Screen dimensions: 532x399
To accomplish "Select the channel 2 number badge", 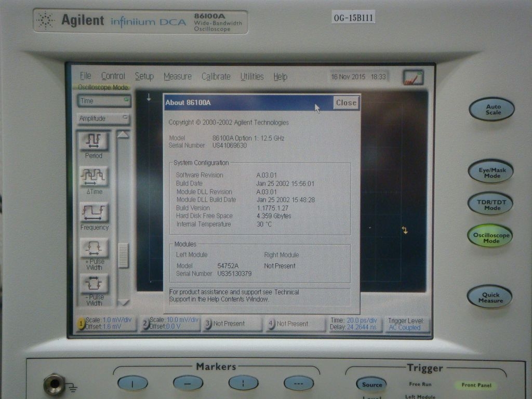I will [145, 323].
